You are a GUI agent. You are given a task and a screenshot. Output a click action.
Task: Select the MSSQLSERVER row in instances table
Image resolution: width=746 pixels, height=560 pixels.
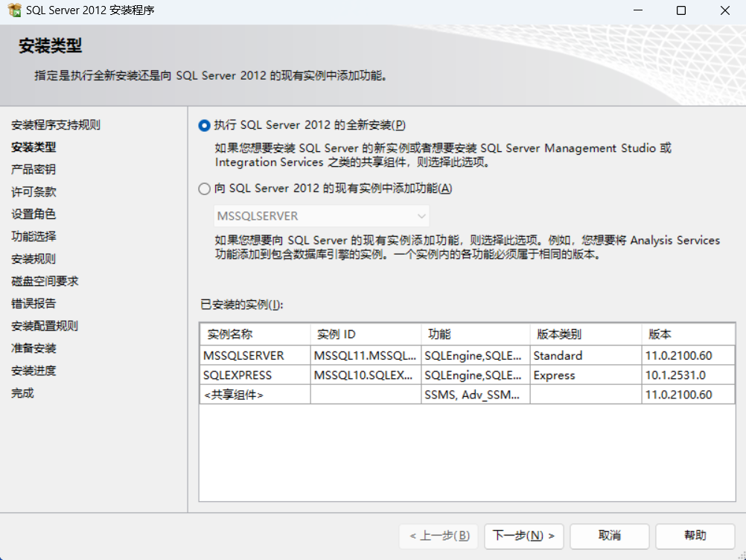click(468, 355)
